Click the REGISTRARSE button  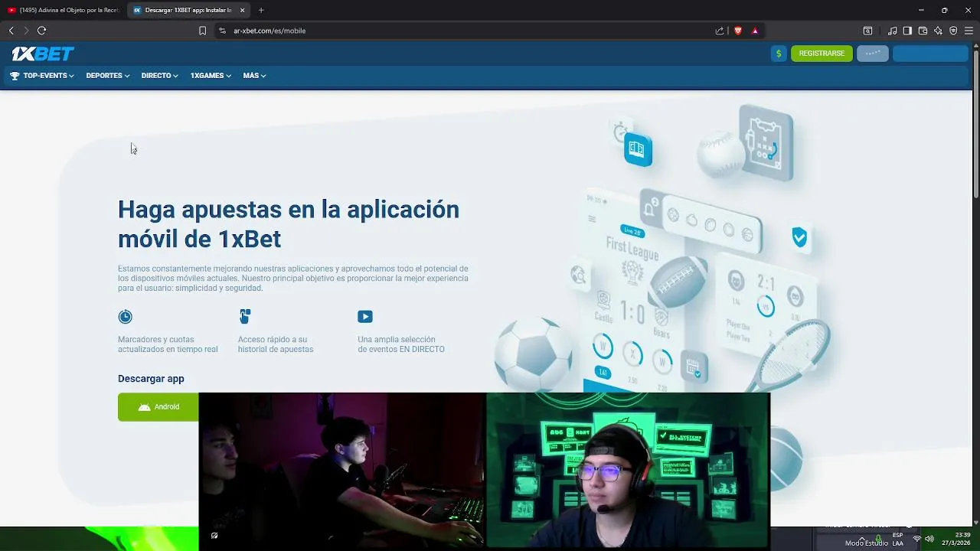coord(822,54)
